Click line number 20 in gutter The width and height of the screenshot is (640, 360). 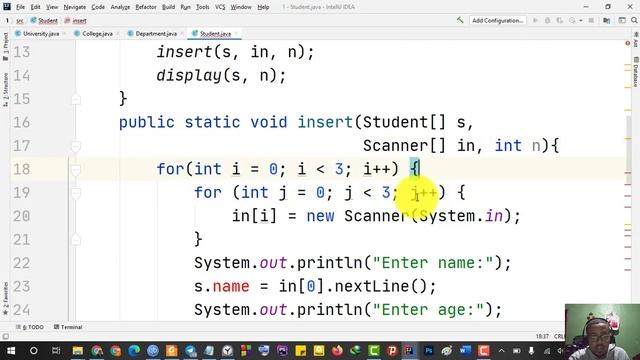click(x=21, y=216)
